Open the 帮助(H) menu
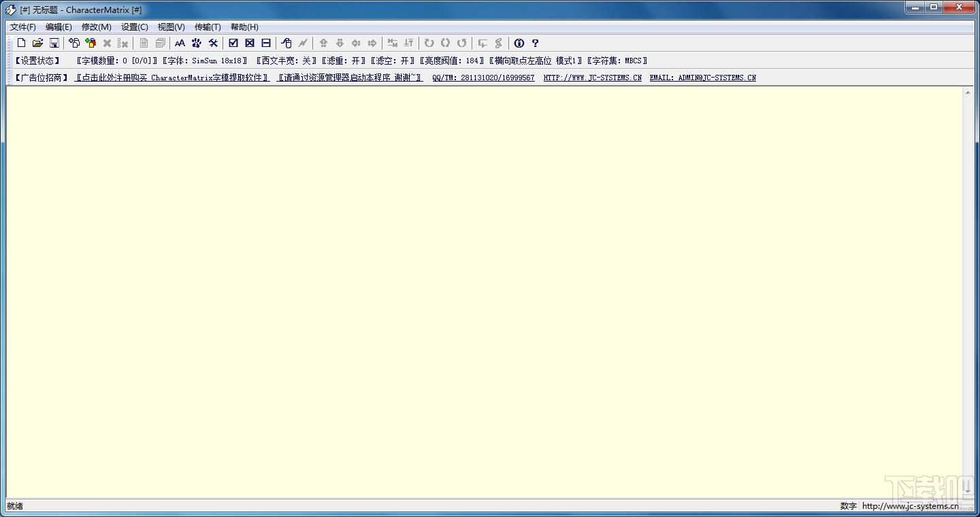Image resolution: width=980 pixels, height=517 pixels. click(x=244, y=27)
